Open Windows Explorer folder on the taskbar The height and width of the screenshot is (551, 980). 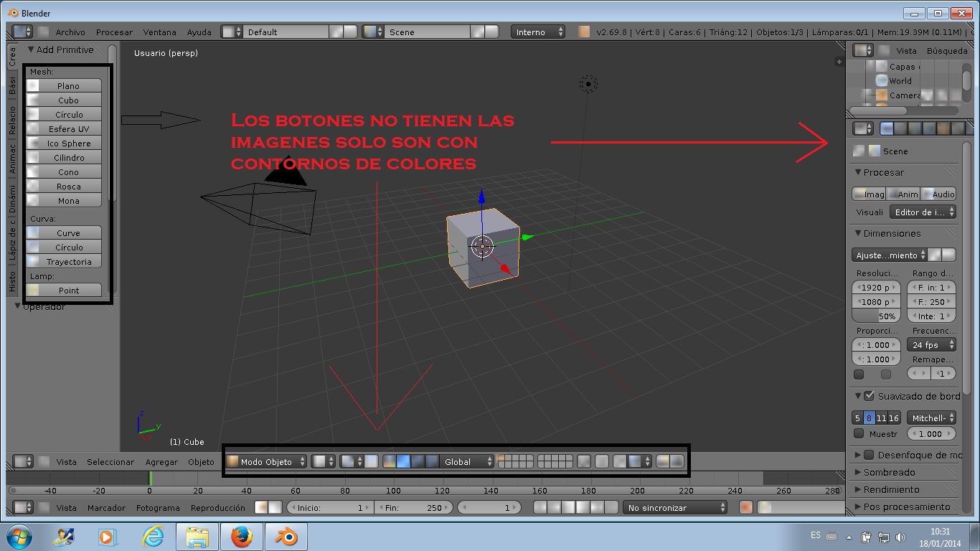pyautogui.click(x=197, y=537)
